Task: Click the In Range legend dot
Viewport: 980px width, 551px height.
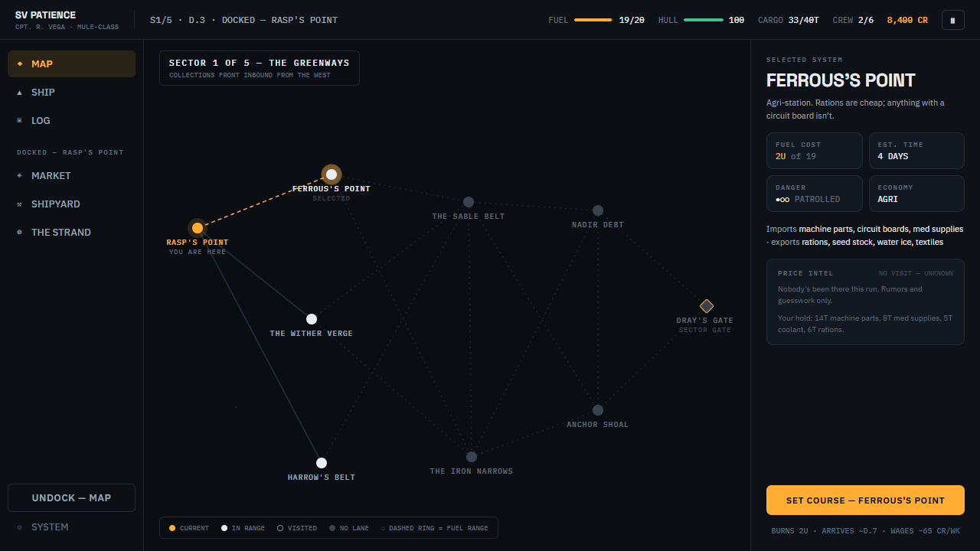Action: [x=224, y=528]
